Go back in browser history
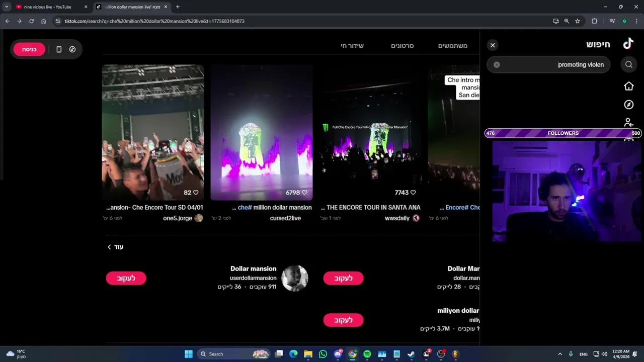 [7, 21]
